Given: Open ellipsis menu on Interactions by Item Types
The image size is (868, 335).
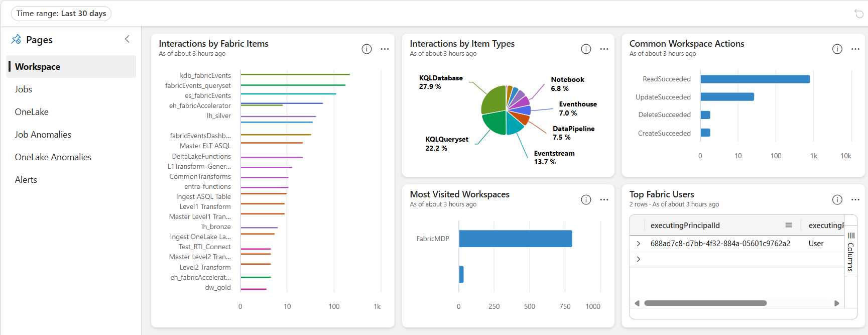Looking at the screenshot, I should (604, 49).
